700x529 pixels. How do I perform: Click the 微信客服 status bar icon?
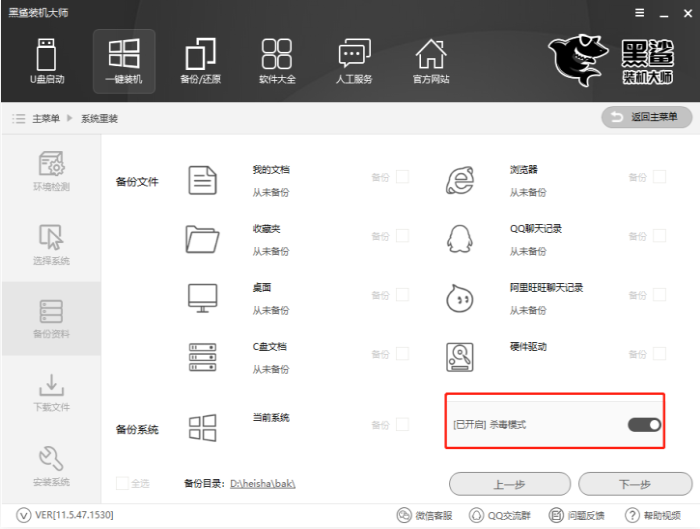(x=405, y=515)
